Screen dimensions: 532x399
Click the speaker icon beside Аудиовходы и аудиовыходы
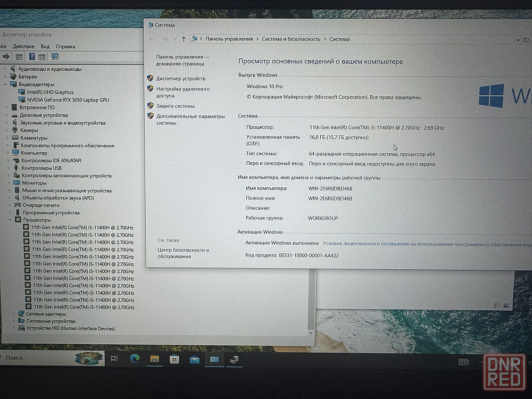[13, 69]
